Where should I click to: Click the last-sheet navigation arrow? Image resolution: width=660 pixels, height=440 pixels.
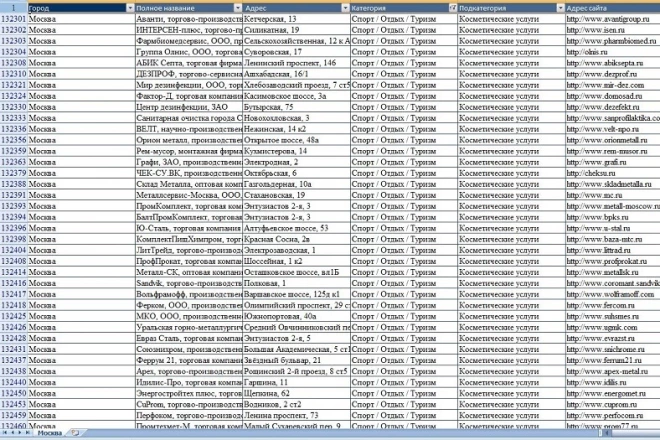point(27,432)
